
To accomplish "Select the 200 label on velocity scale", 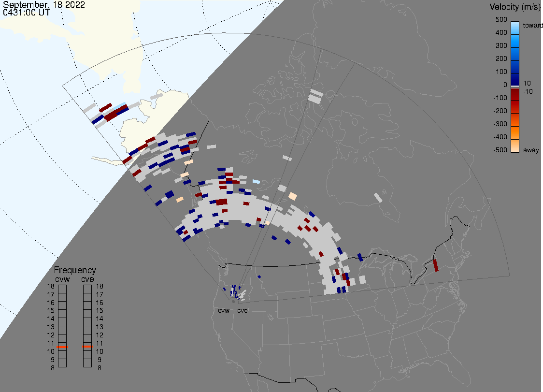I will coord(501,58).
